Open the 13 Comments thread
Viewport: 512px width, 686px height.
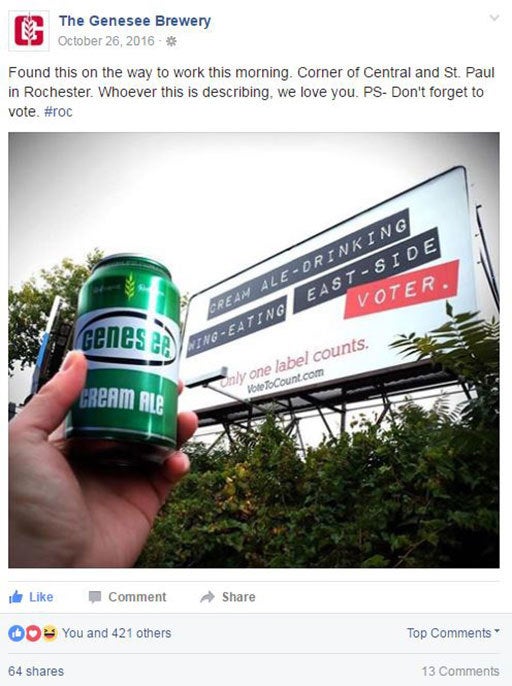pos(460,671)
